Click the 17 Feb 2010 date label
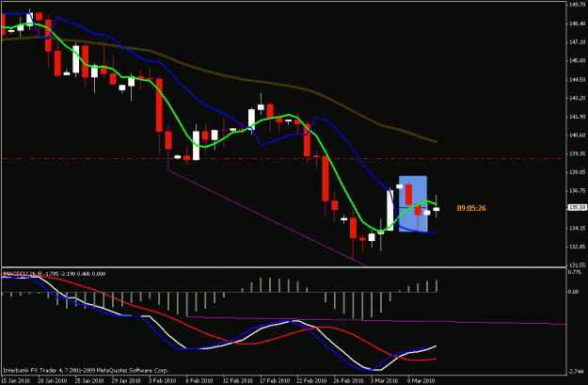The image size is (588, 385). 274,380
